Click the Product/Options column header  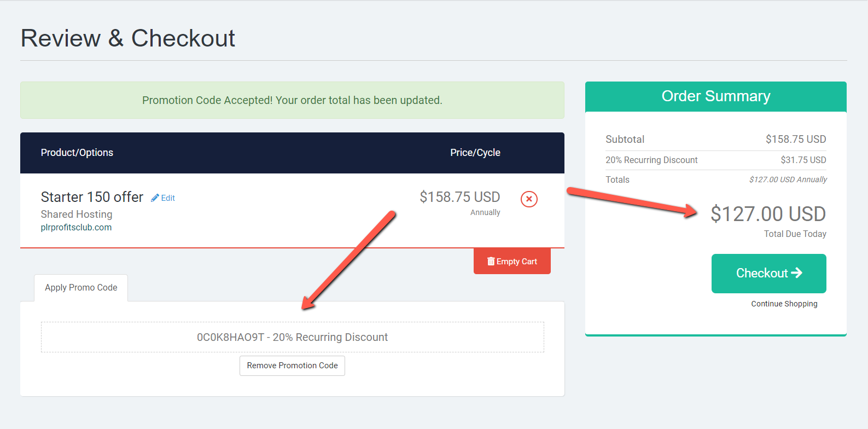pyautogui.click(x=77, y=153)
